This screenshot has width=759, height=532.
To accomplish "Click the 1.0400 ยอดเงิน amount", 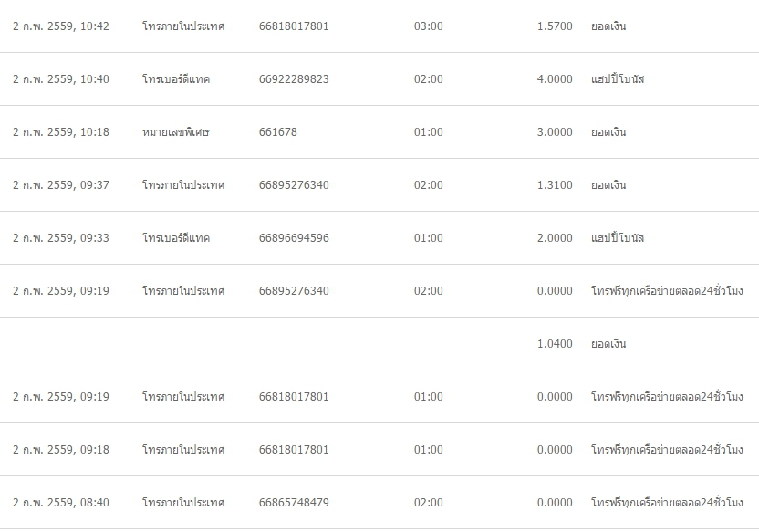I will pyautogui.click(x=555, y=343).
